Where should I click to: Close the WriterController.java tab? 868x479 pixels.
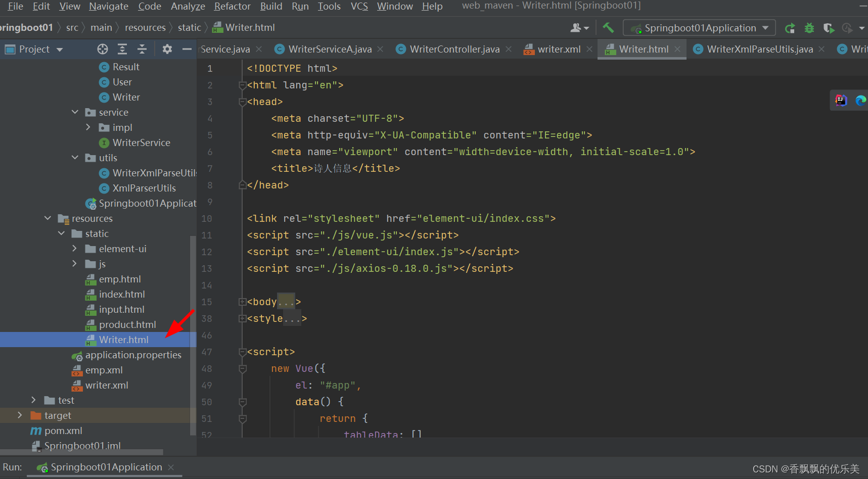tap(509, 49)
